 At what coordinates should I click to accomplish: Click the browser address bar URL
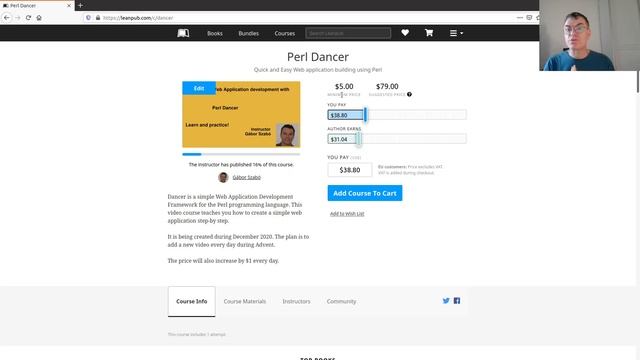pyautogui.click(x=138, y=18)
